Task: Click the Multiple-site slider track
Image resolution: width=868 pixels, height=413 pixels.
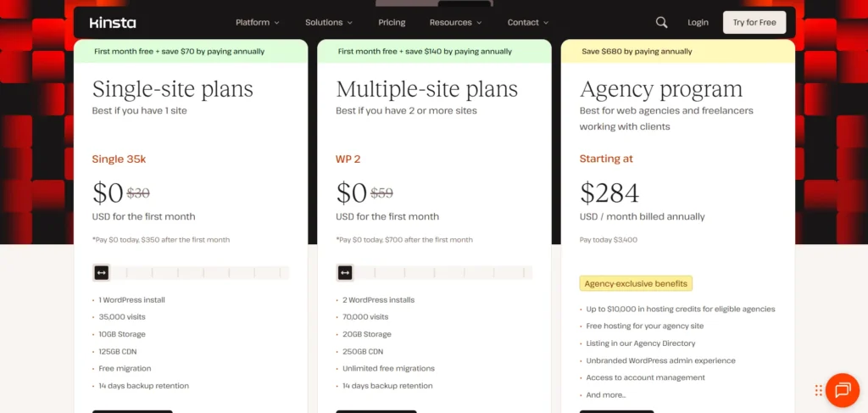Action: [x=445, y=272]
